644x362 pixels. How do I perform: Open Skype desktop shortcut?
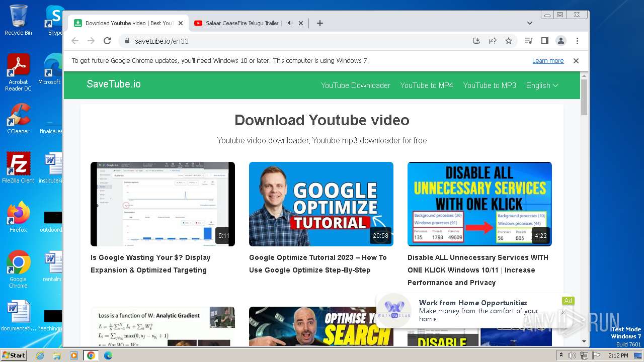click(54, 20)
